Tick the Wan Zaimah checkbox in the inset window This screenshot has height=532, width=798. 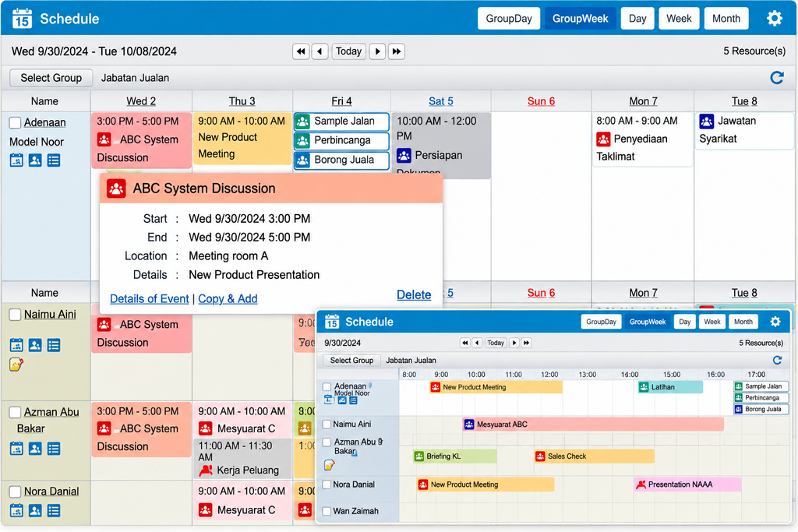(327, 511)
